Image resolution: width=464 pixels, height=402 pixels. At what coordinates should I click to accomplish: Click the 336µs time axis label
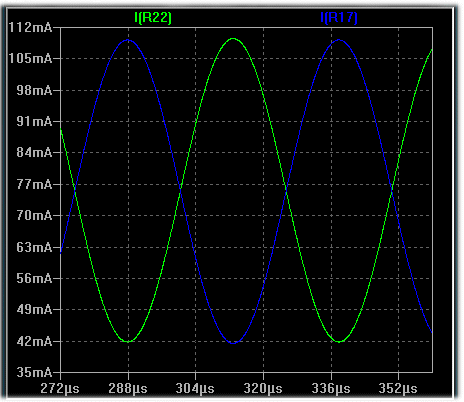coord(331,389)
